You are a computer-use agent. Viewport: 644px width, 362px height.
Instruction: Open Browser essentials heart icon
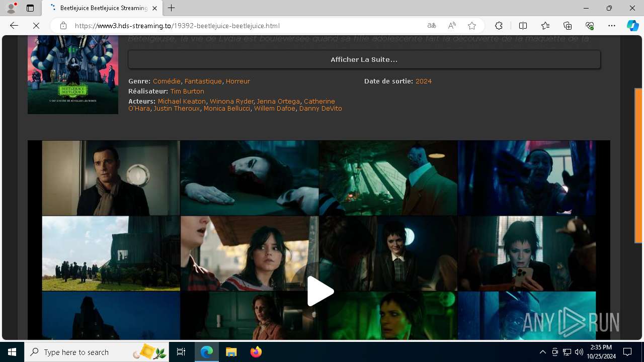(x=590, y=26)
